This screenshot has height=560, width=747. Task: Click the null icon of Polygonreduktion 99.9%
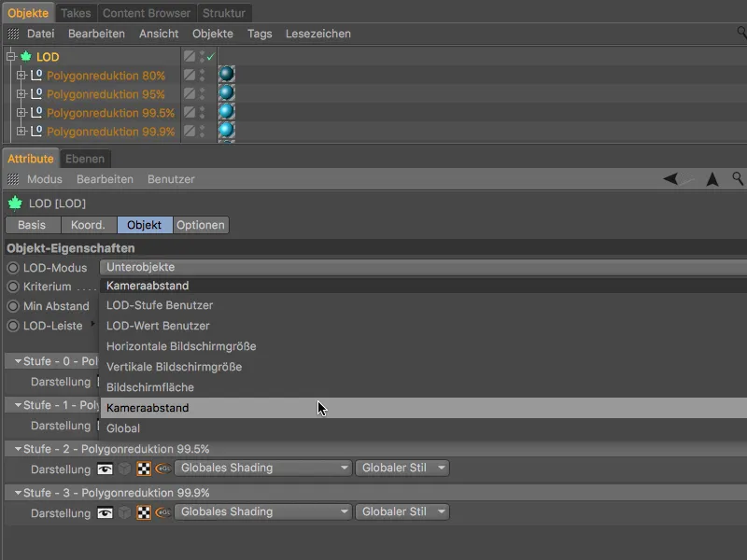36,131
